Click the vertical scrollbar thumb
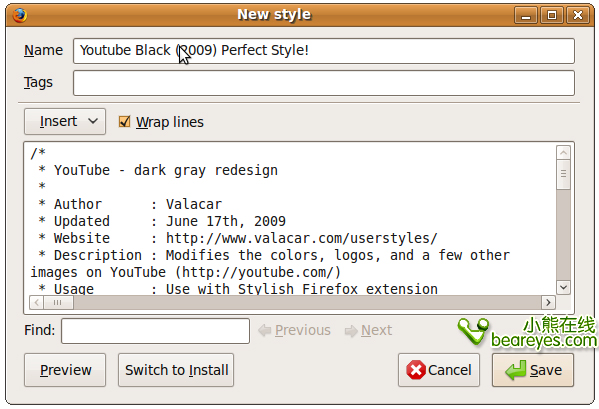599x409 pixels. click(x=563, y=175)
